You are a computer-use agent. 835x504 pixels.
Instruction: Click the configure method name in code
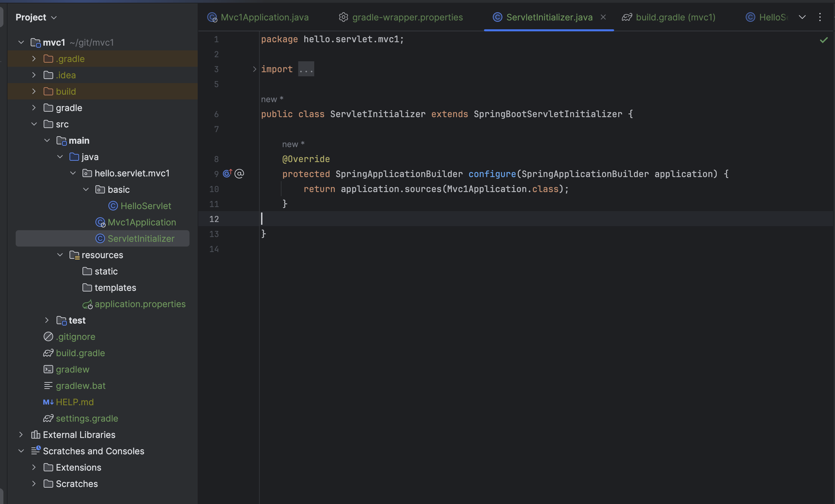[x=492, y=174]
